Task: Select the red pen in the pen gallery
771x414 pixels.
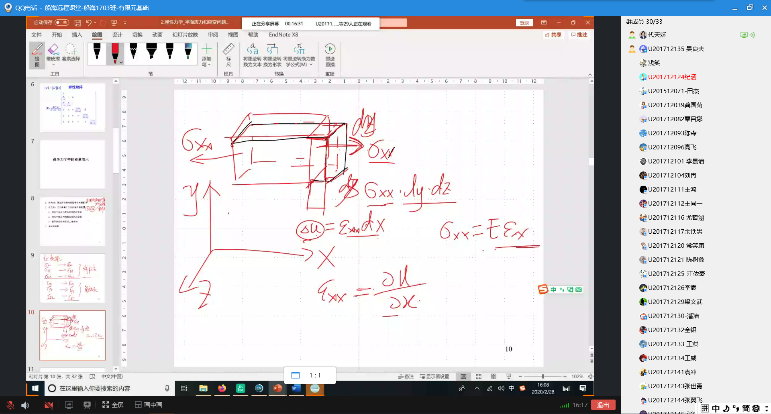Action: click(x=116, y=51)
